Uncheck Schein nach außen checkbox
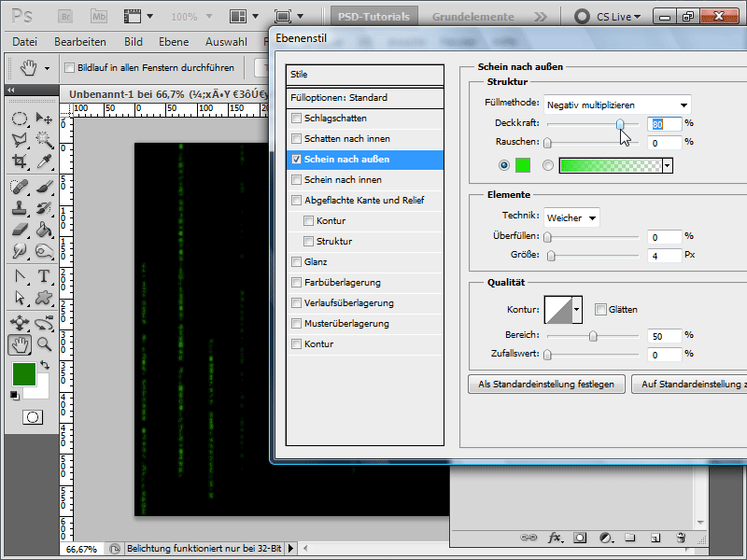Screen dimensions: 747x560 (296, 159)
